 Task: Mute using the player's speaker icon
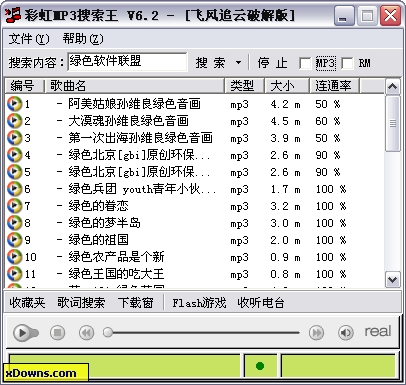tap(346, 332)
